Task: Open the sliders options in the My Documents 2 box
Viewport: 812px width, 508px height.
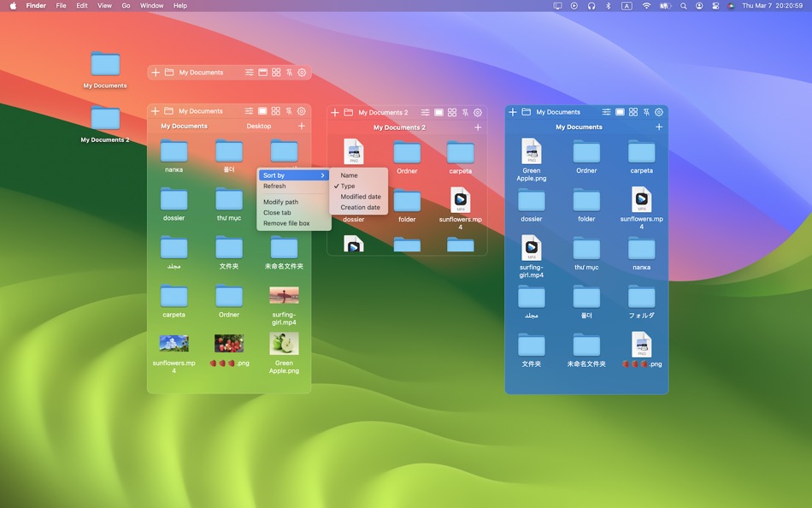Action: [x=425, y=113]
